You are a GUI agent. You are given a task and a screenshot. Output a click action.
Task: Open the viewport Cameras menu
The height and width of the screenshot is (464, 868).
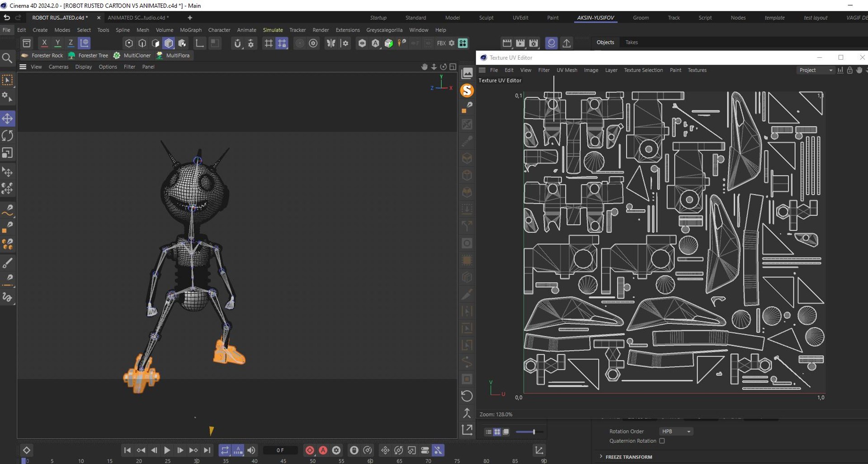(59, 67)
